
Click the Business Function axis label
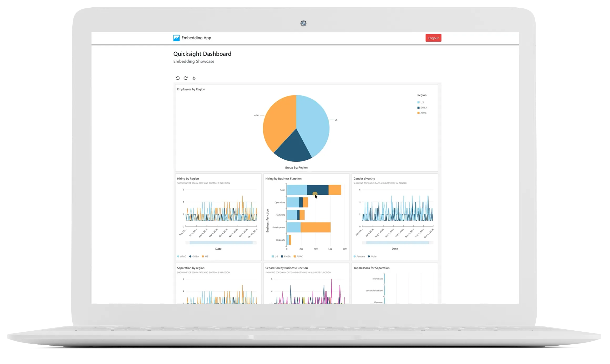pos(267,221)
